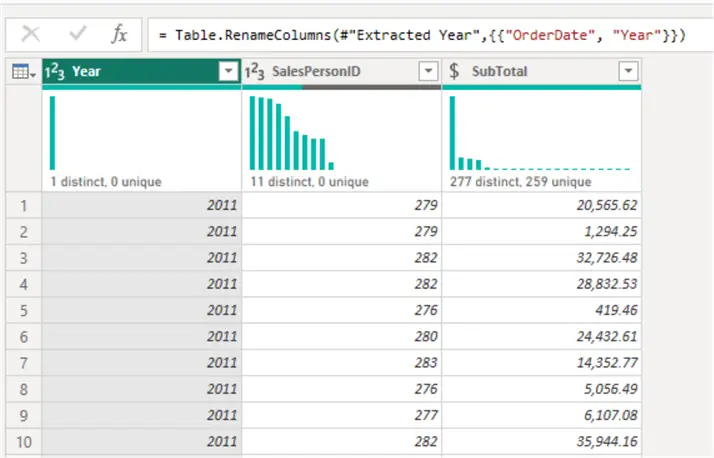Click the SubTotal distribution histogram
714x458 pixels.
[541, 132]
